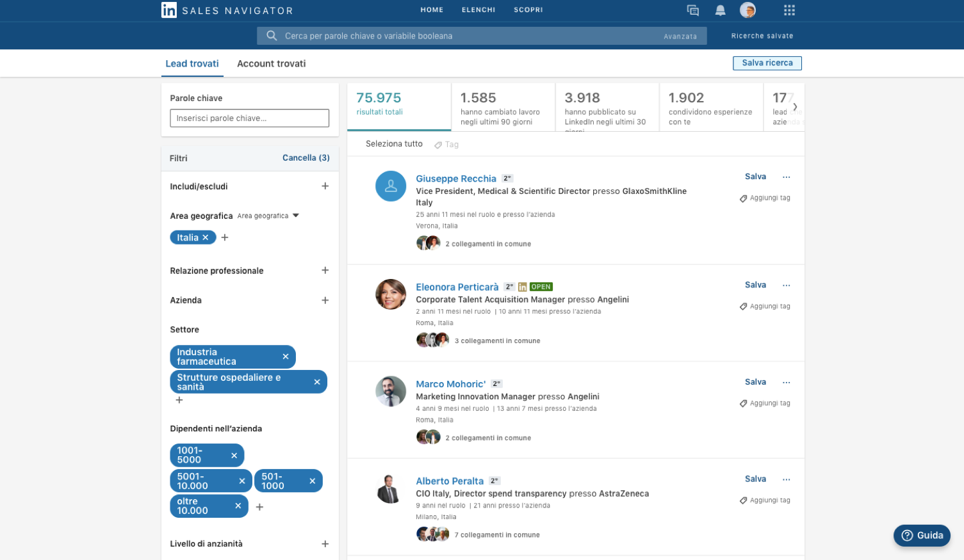Expand the Includi/escludi filter

tap(325, 186)
